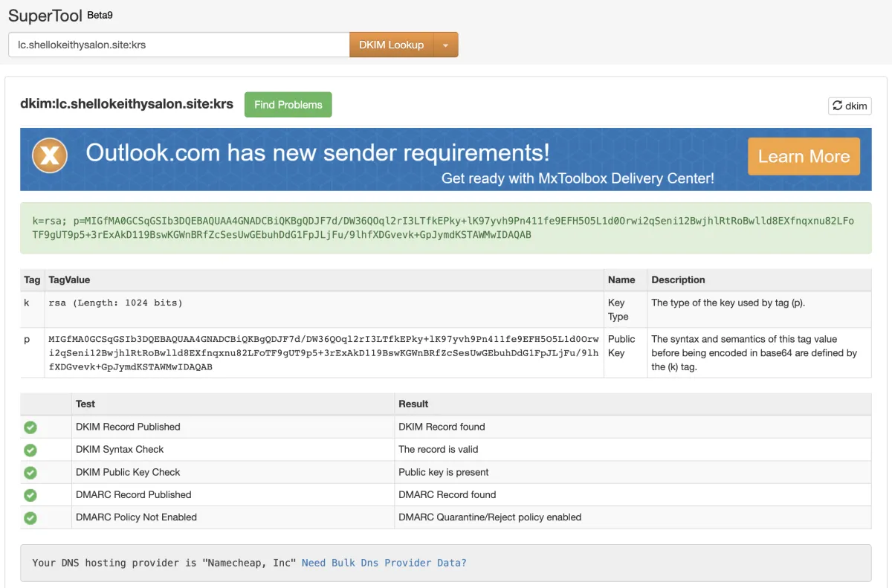Viewport: 892px width, 588px height.
Task: Click green check for DMARC Record Published
Action: coord(30,495)
